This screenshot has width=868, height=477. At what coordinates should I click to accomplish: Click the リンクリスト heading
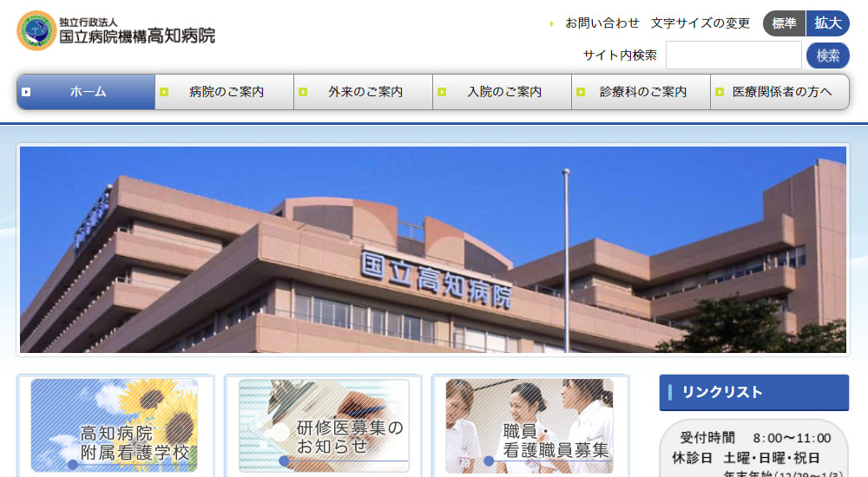point(754,392)
